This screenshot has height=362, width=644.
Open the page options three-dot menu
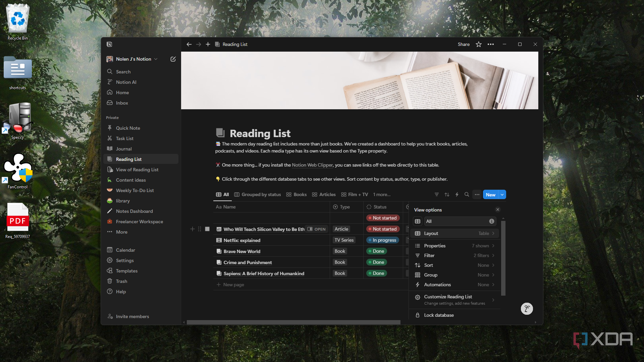click(491, 44)
